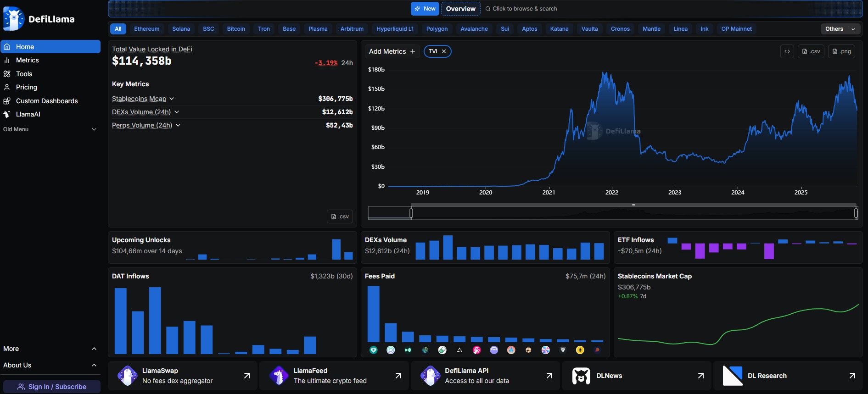Open DLNews external arrow icon
The width and height of the screenshot is (868, 394).
pos(700,376)
